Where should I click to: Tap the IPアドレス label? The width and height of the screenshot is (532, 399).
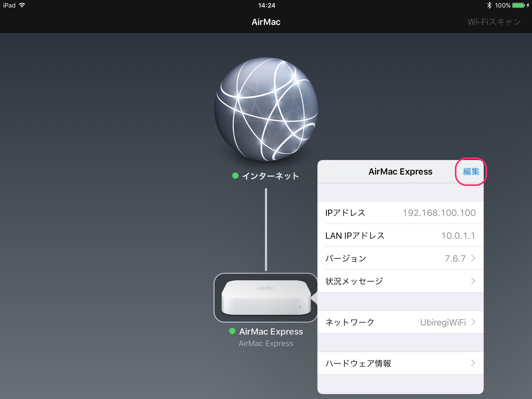pyautogui.click(x=345, y=213)
